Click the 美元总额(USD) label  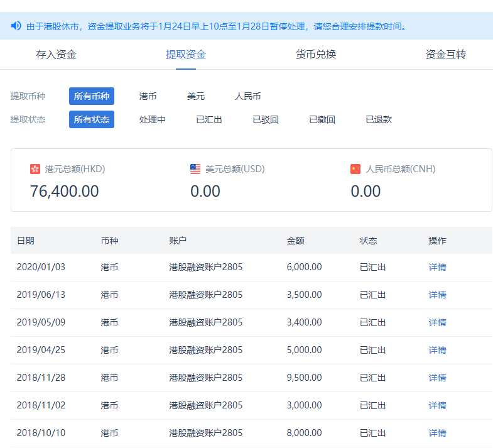tap(235, 169)
